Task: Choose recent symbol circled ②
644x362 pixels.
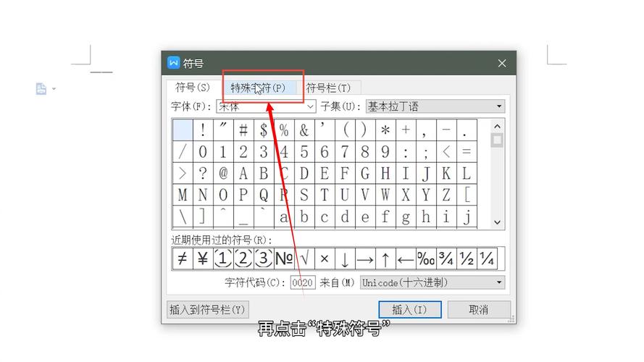Action: point(243,258)
